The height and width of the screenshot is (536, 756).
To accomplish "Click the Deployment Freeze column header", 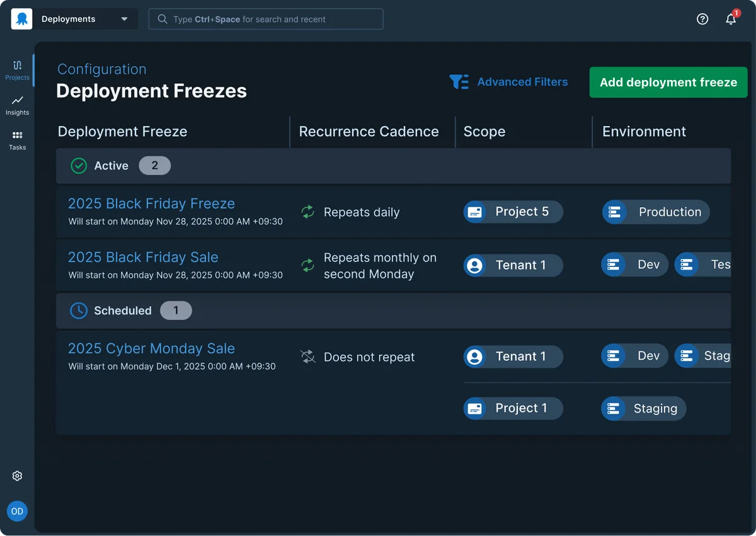I will [x=122, y=132].
